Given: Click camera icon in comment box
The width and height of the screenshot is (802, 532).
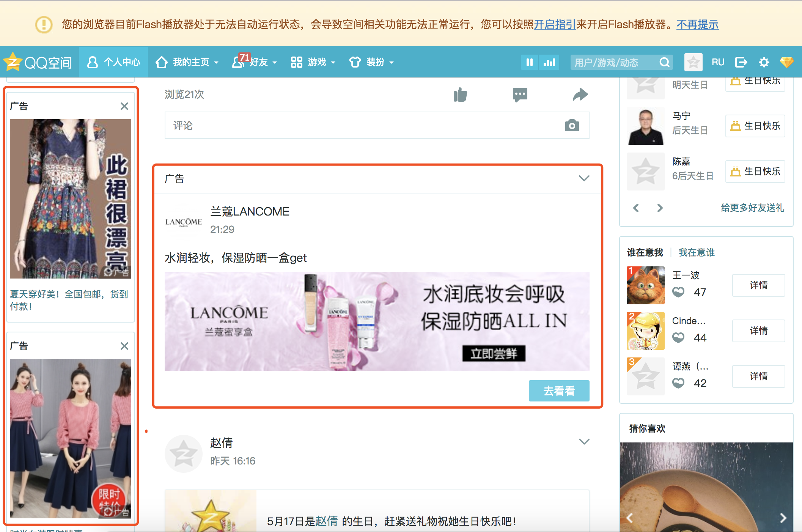Looking at the screenshot, I should [572, 125].
